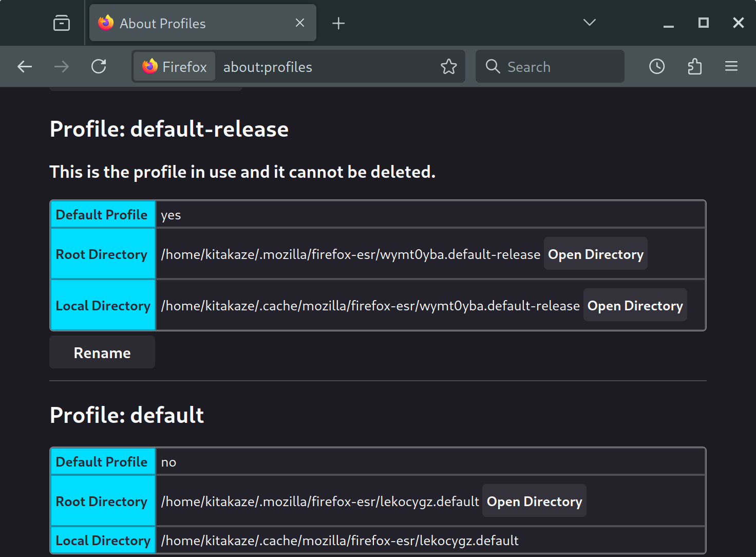This screenshot has width=756, height=557.
Task: Reload the current page
Action: [x=99, y=66]
